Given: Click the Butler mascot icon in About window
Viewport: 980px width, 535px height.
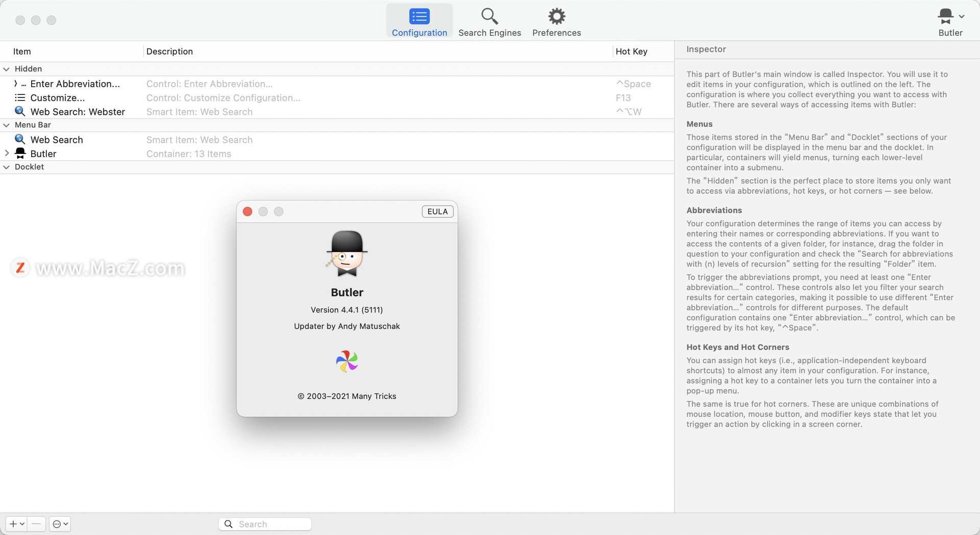Looking at the screenshot, I should coord(347,253).
